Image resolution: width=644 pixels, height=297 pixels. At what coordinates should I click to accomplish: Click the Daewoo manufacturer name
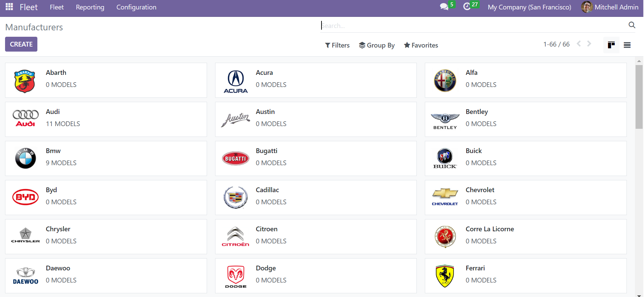(x=58, y=268)
